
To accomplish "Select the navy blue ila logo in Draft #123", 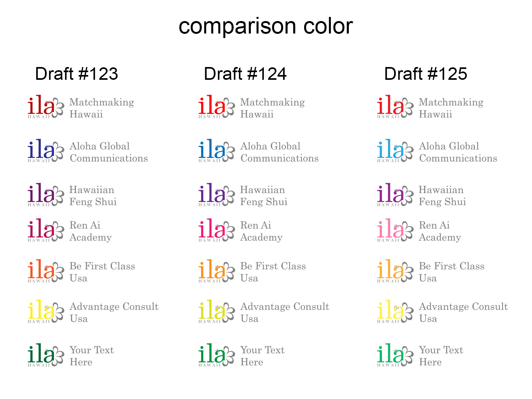I will [x=41, y=150].
